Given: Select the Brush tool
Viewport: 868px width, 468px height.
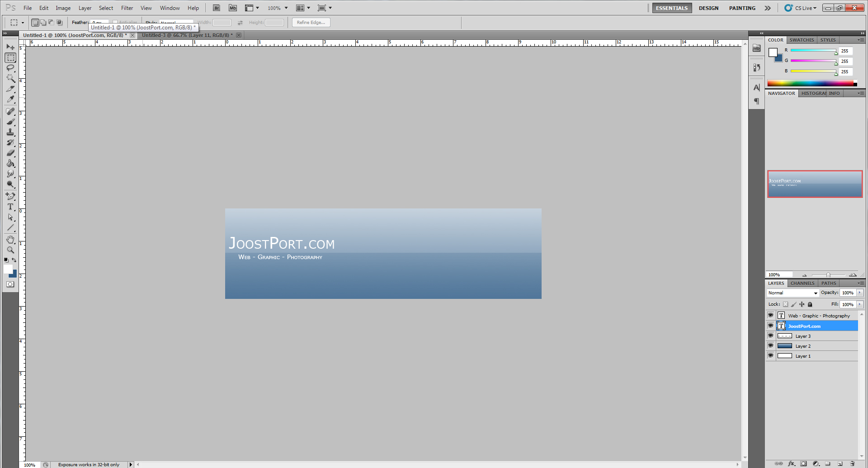Looking at the screenshot, I should [x=10, y=122].
